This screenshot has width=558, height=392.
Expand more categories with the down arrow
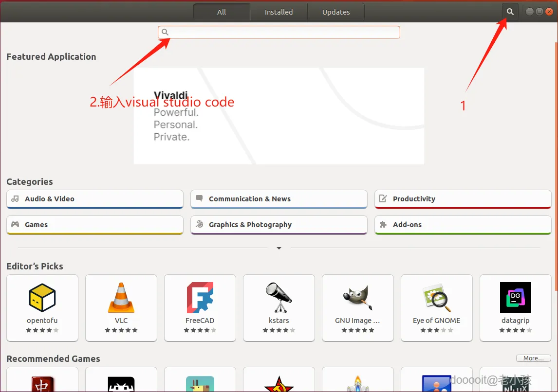point(279,248)
